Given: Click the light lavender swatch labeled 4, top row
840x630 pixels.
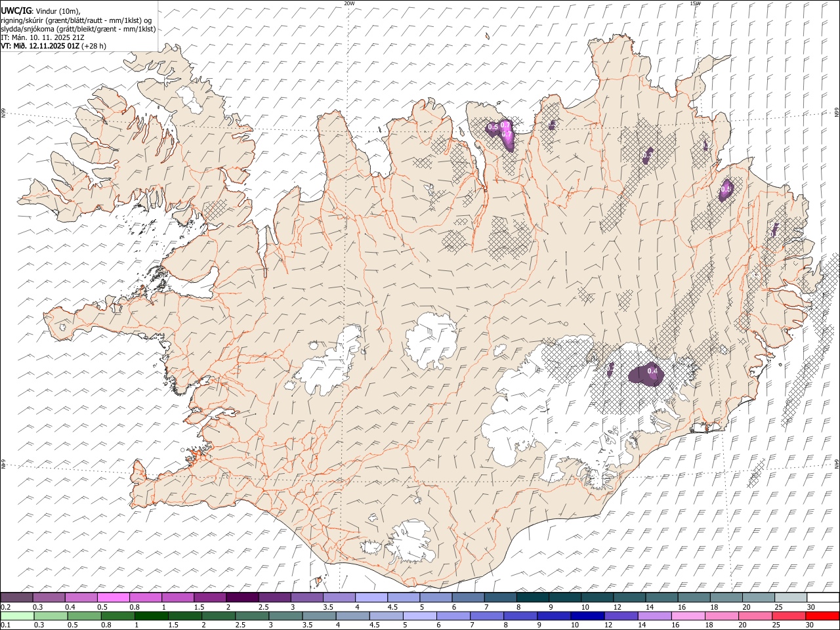Looking at the screenshot, I should click(371, 598).
